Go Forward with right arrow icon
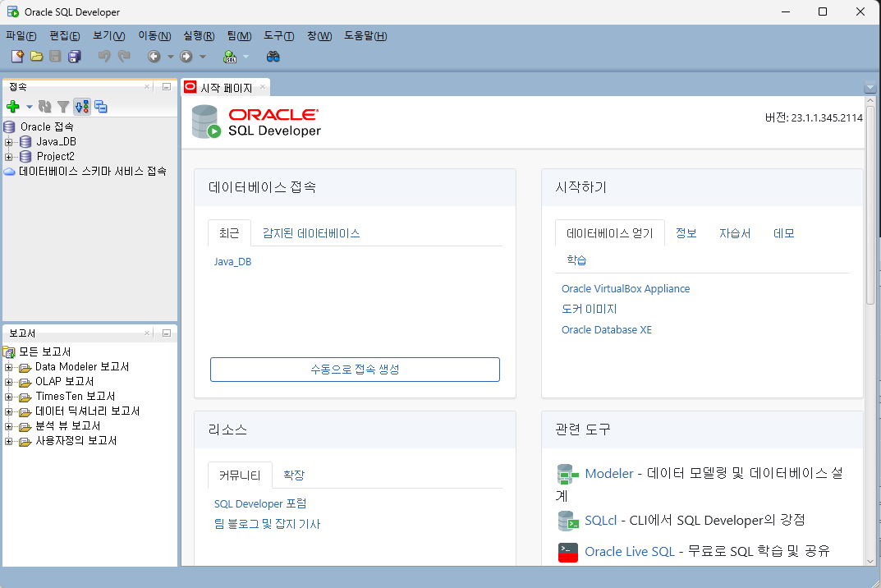The height and width of the screenshot is (588, 881). point(186,56)
